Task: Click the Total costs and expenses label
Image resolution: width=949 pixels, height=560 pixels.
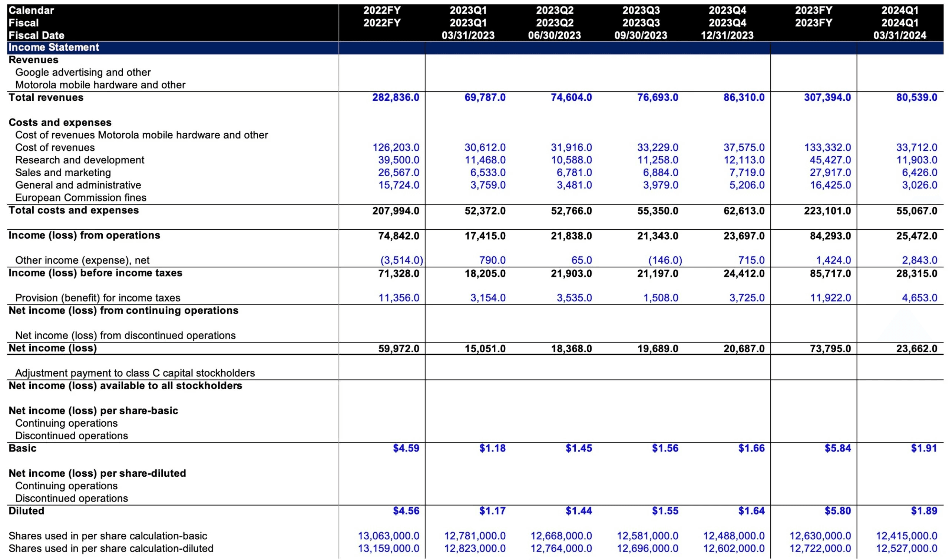Action: click(x=74, y=210)
